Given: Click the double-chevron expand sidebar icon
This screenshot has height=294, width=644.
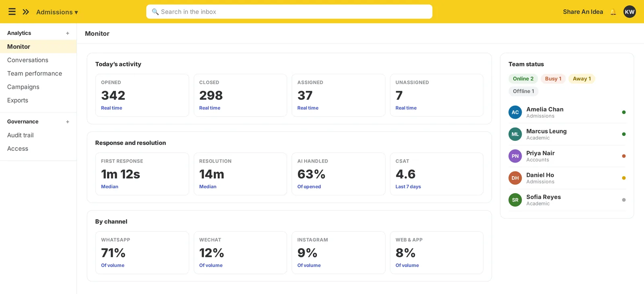Looking at the screenshot, I should (x=26, y=12).
